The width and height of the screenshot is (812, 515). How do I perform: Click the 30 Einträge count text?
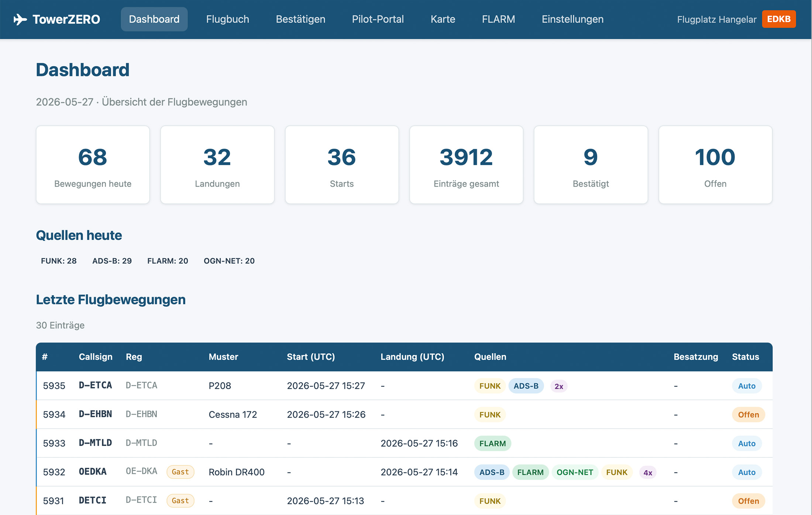point(60,325)
